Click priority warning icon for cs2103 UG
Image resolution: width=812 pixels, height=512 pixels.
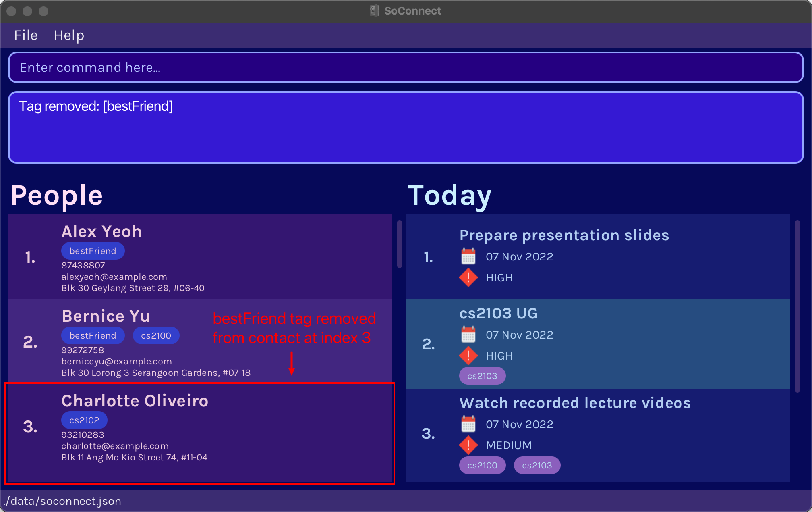(468, 356)
